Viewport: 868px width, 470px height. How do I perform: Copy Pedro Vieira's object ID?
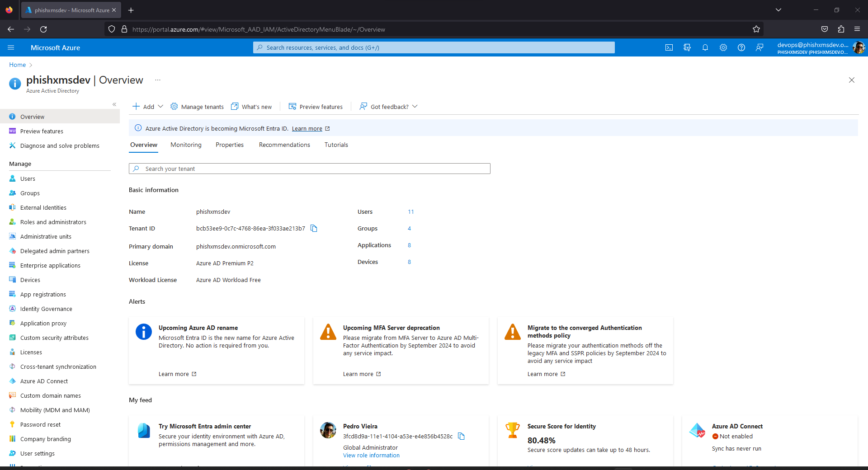pos(461,436)
